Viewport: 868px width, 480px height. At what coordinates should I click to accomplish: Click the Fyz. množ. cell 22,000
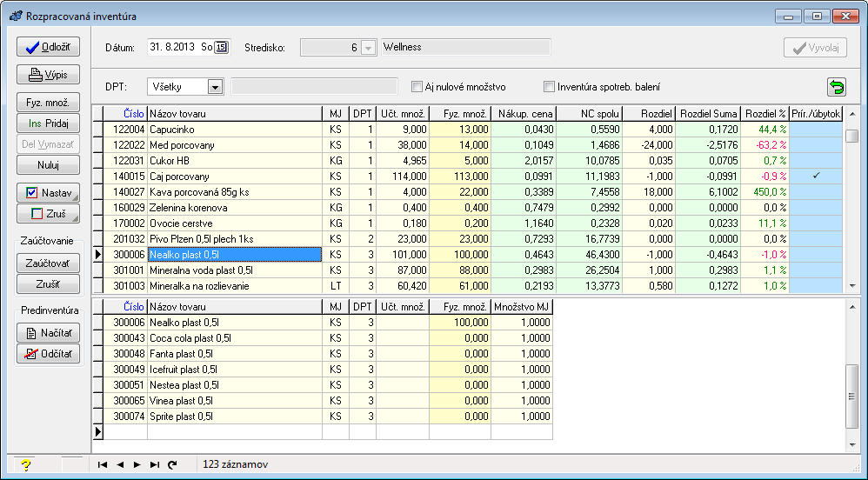click(x=460, y=192)
